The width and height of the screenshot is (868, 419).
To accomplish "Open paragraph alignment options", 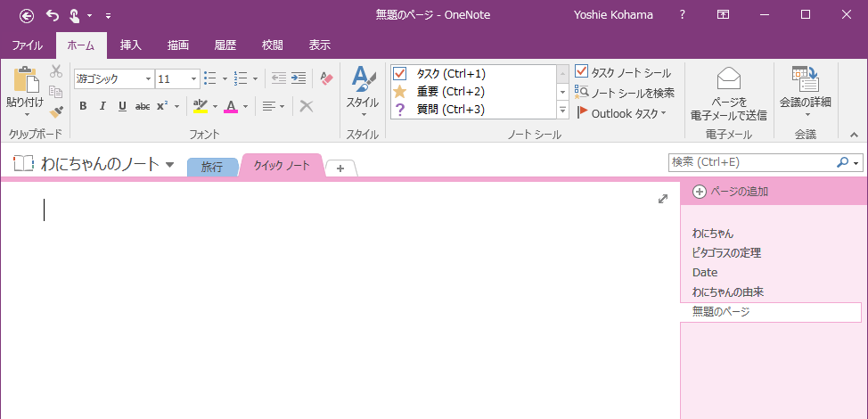I will [273, 106].
